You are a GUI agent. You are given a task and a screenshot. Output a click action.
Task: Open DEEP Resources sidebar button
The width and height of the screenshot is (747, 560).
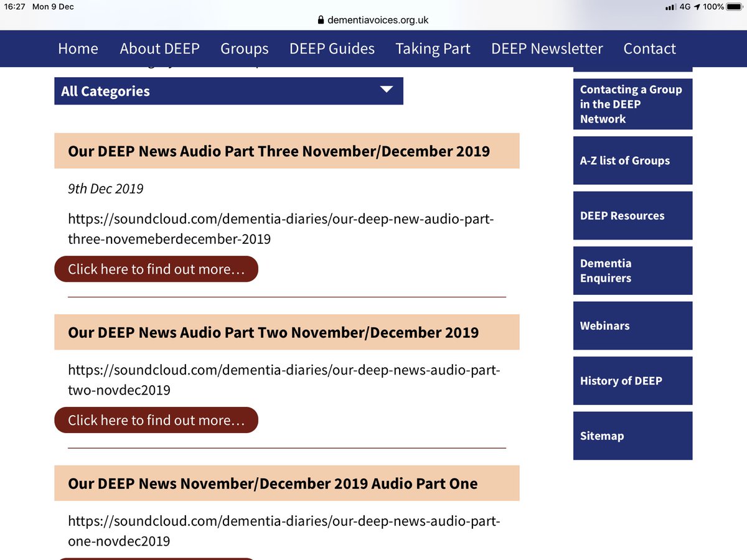click(632, 215)
